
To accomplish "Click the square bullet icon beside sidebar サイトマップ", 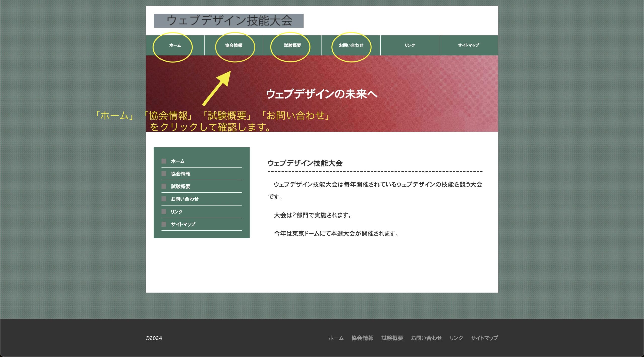I will pyautogui.click(x=164, y=224).
